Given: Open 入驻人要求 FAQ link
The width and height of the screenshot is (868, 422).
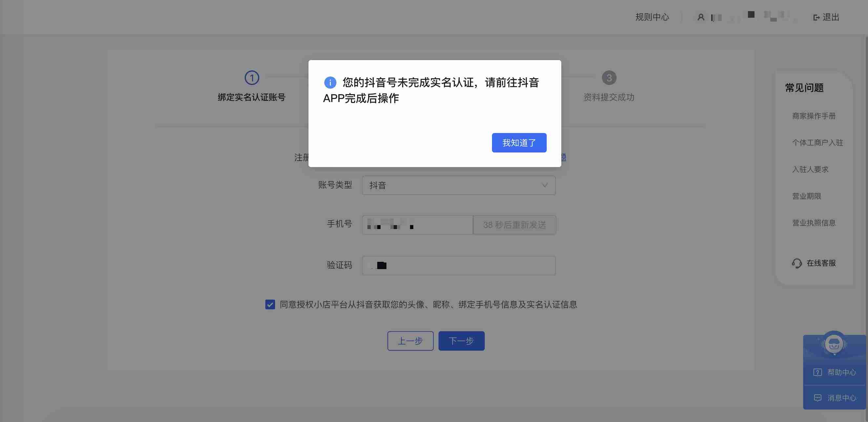Looking at the screenshot, I should pyautogui.click(x=810, y=169).
